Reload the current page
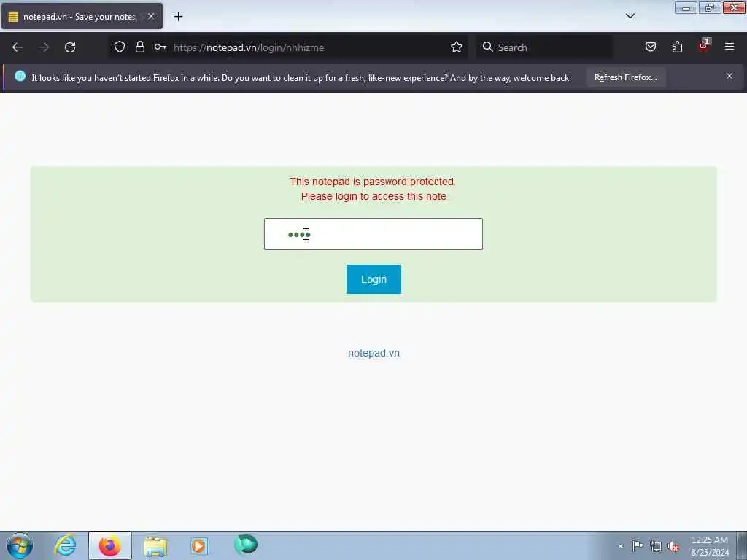747x560 pixels. pyautogui.click(x=70, y=47)
